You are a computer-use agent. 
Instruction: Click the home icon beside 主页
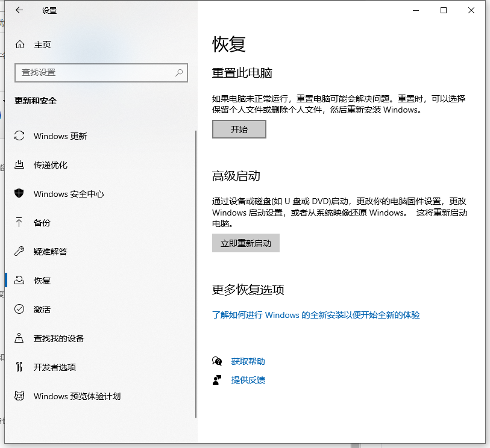pyautogui.click(x=20, y=45)
